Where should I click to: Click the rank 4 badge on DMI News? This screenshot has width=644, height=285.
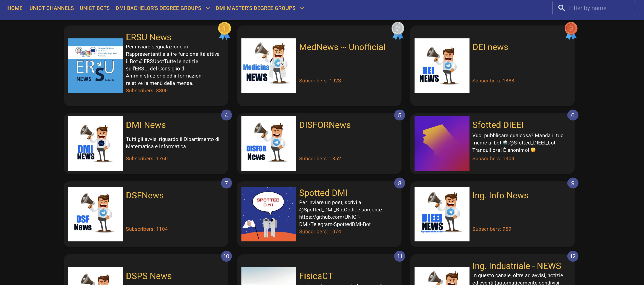click(226, 115)
